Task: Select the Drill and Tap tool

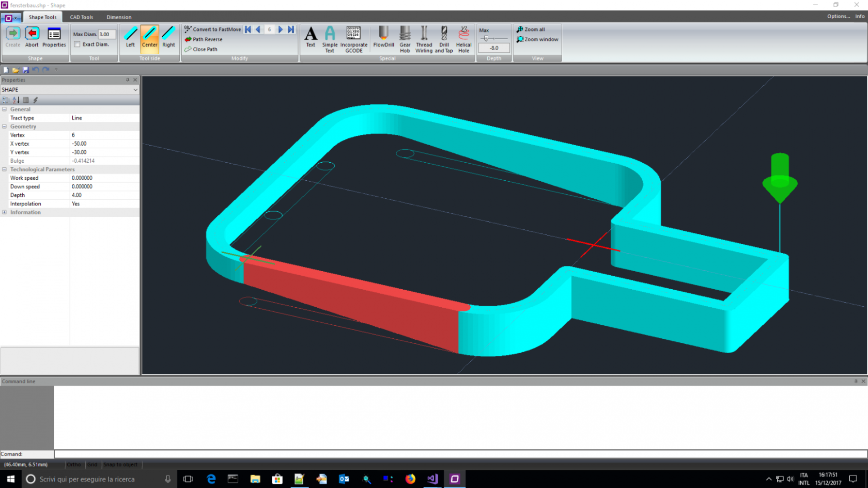Action: coord(444,39)
